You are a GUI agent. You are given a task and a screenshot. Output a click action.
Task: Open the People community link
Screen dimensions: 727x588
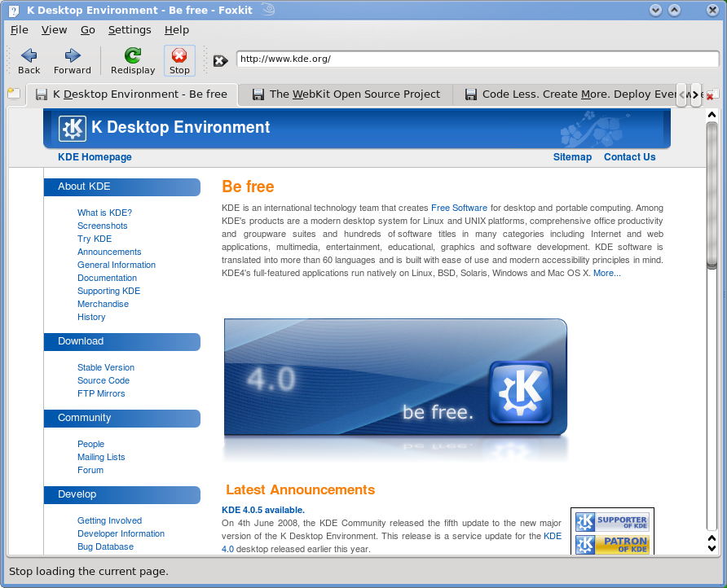click(x=91, y=444)
